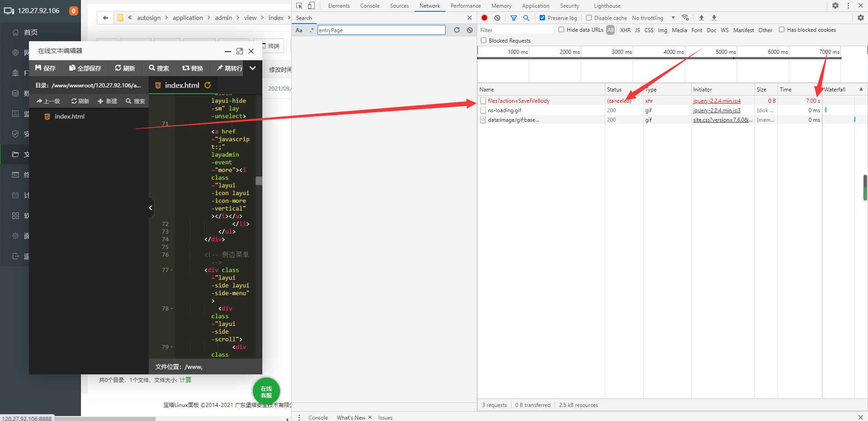Stop recording network log

pos(484,18)
